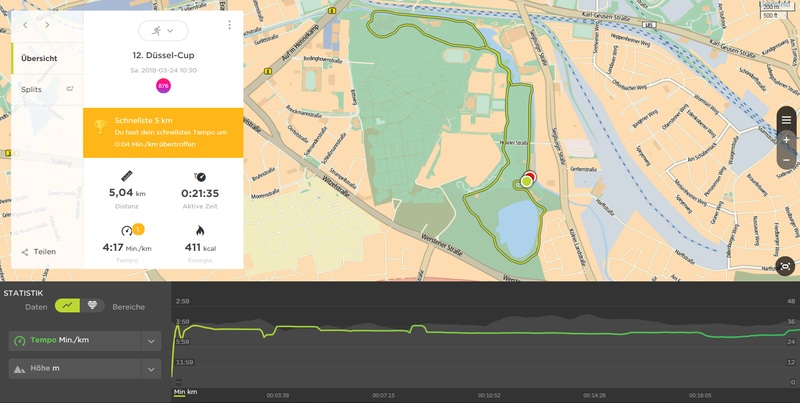Go to the previous activity arrow
The image size is (800, 403).
pos(26,22)
